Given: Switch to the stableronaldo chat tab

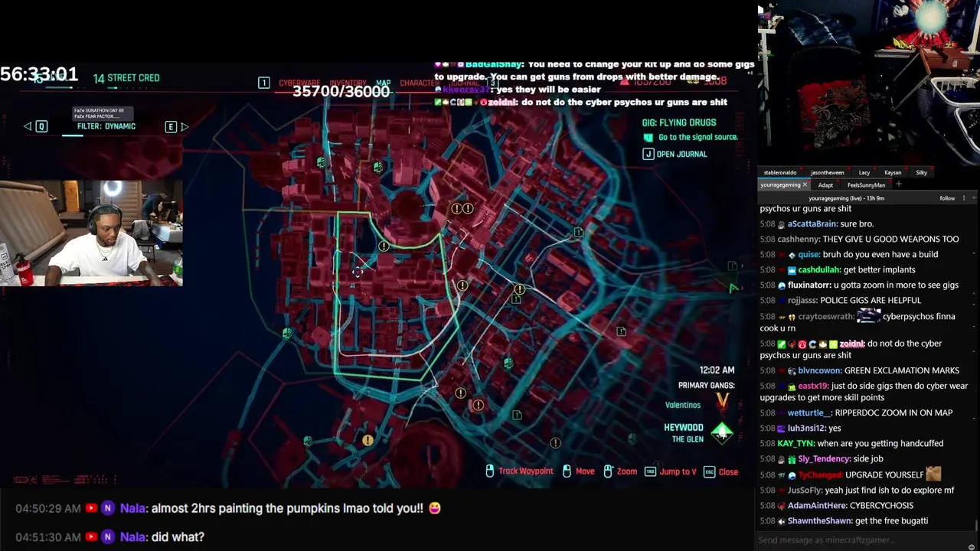Looking at the screenshot, I should (780, 172).
